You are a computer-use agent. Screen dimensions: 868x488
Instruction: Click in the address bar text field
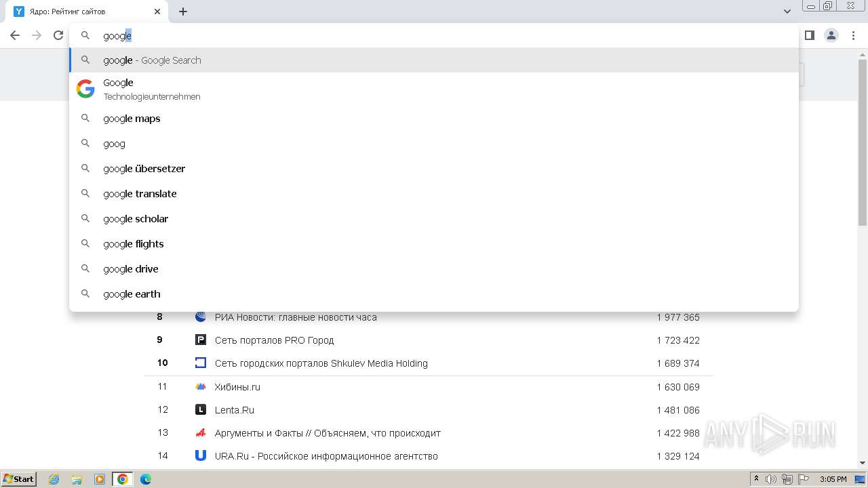point(434,36)
